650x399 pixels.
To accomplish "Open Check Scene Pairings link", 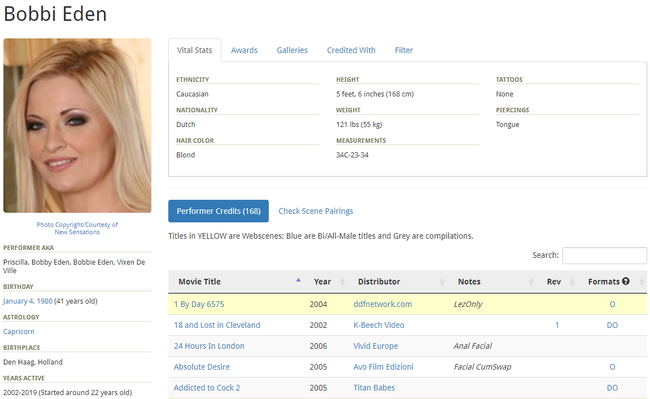I will [x=316, y=211].
